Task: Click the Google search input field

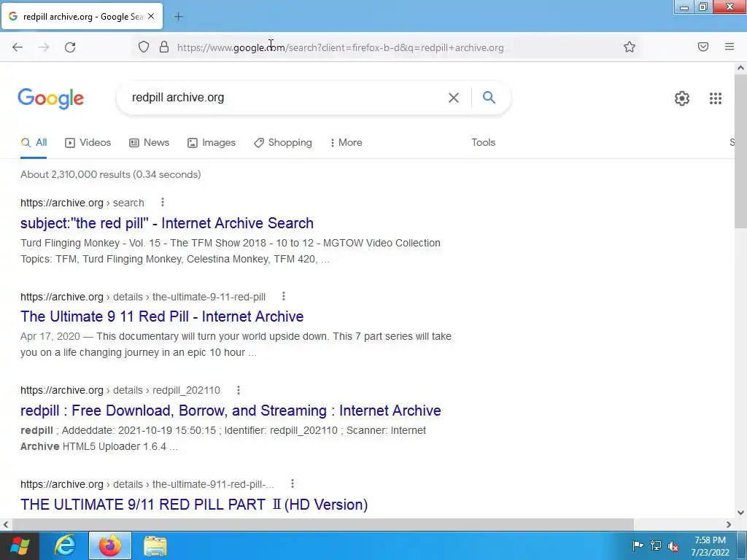Action: (286, 98)
